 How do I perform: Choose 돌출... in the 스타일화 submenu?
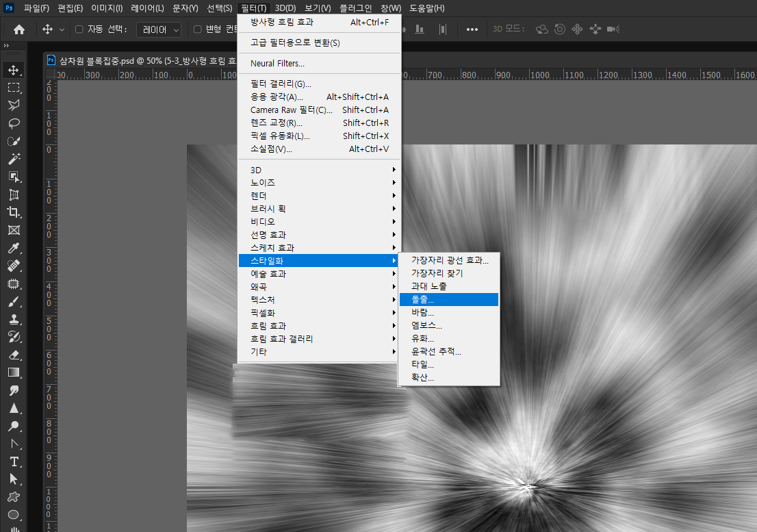coord(449,299)
